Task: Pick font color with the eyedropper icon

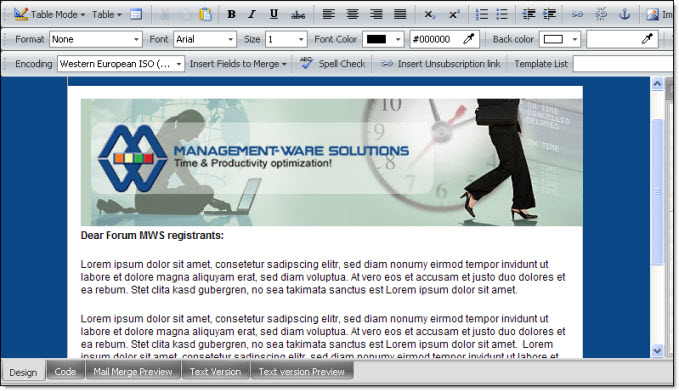Action: 469,39
